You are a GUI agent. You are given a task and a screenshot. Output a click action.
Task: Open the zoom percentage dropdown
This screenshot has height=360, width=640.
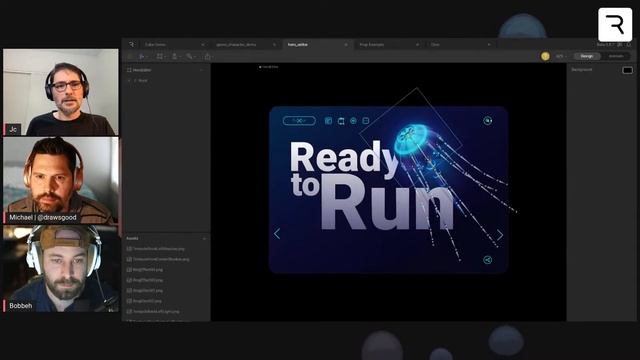click(x=561, y=56)
